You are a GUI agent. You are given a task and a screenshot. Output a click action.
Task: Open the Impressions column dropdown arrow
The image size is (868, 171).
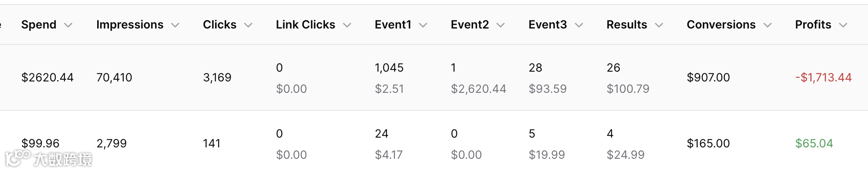175,25
